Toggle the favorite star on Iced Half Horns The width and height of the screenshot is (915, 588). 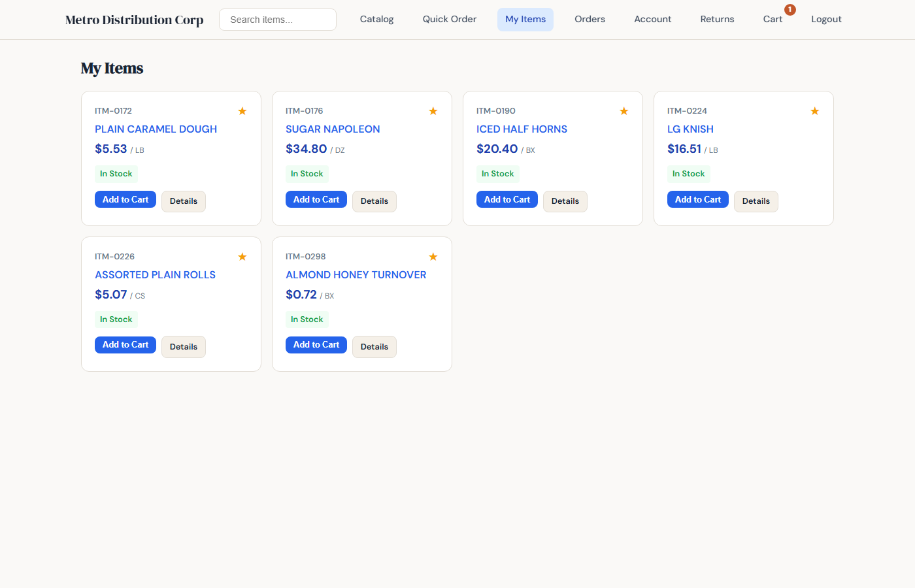click(624, 110)
